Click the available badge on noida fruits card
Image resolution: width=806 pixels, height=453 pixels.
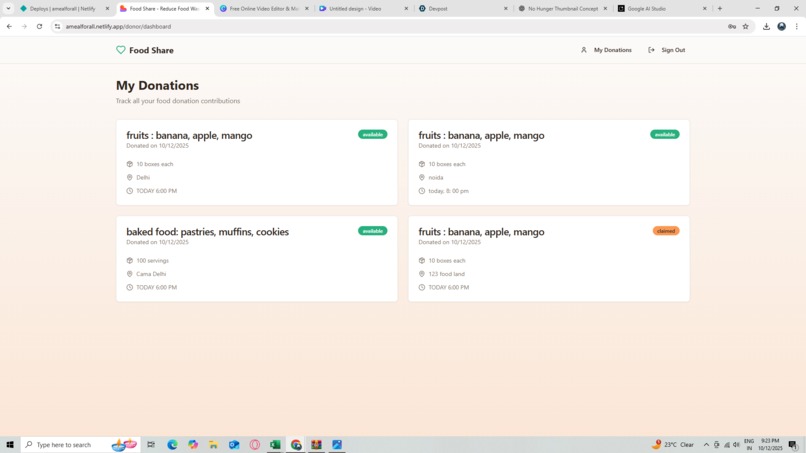665,134
